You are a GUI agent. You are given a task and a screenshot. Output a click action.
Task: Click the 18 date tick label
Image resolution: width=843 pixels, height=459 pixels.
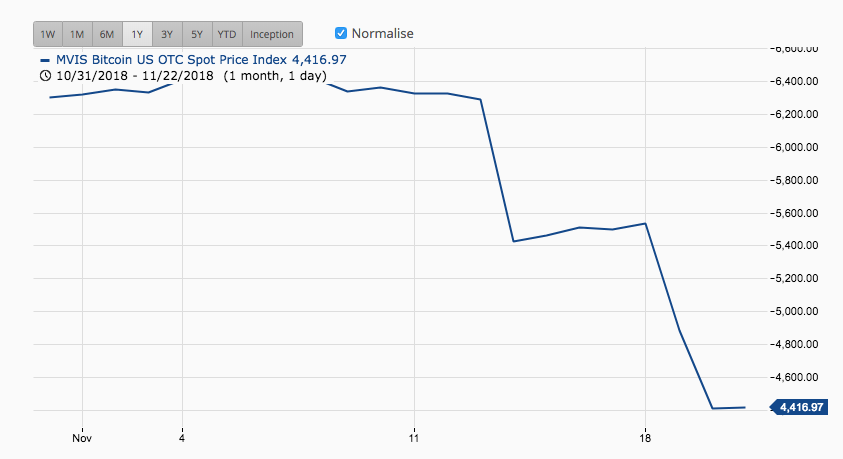point(645,438)
